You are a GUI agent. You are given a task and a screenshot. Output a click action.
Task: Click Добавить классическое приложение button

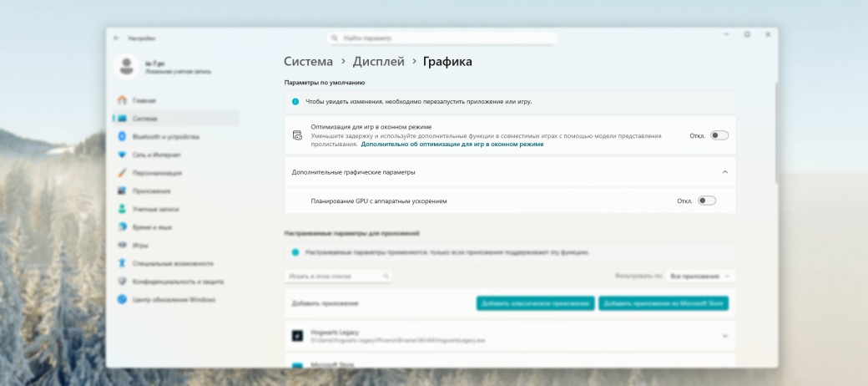coord(535,303)
